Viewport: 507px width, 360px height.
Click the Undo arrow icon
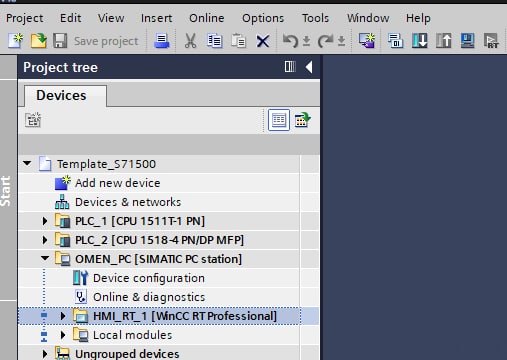tap(290, 41)
